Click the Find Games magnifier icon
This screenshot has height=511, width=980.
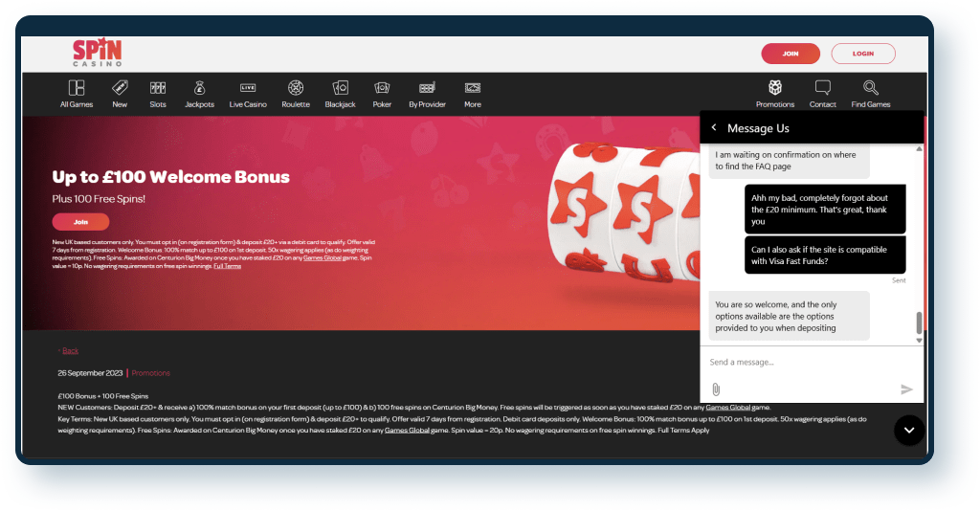pyautogui.click(x=871, y=87)
